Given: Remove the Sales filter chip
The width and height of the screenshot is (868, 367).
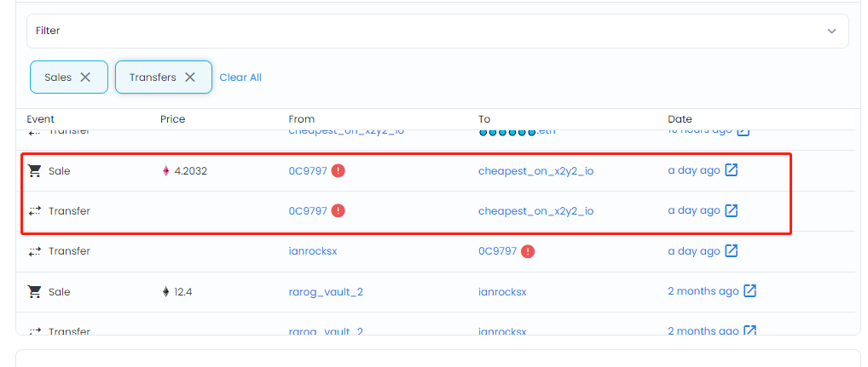Looking at the screenshot, I should coord(85,77).
